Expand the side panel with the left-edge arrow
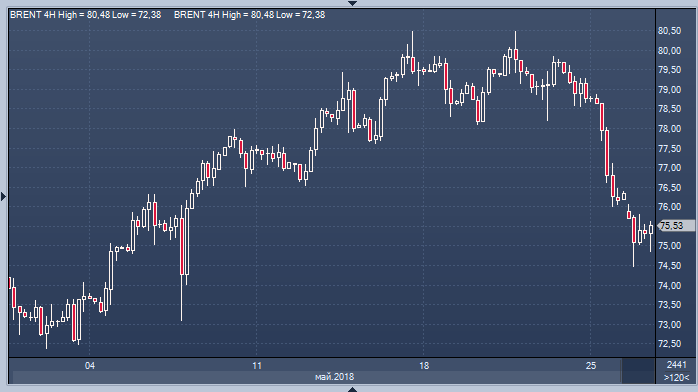 pyautogui.click(x=3, y=196)
